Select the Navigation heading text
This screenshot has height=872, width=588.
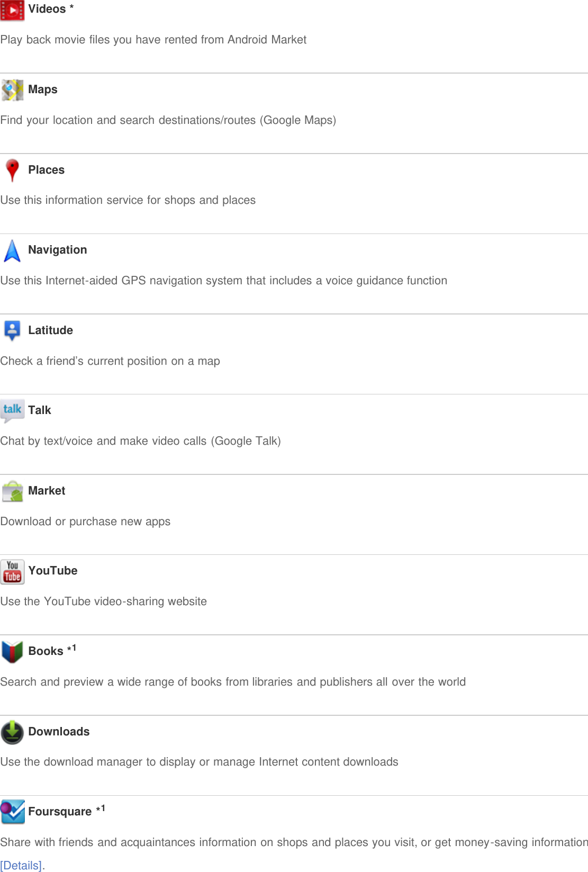point(58,250)
